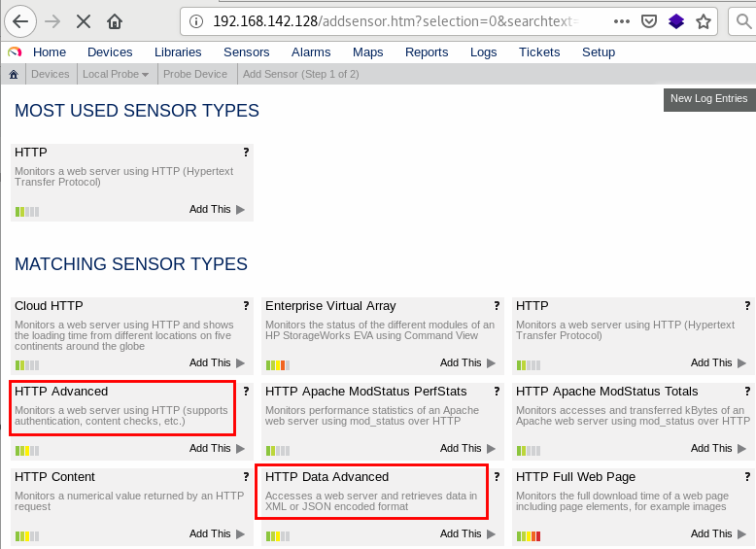The width and height of the screenshot is (756, 549).
Task: Open the Sensors menu
Action: click(x=246, y=52)
